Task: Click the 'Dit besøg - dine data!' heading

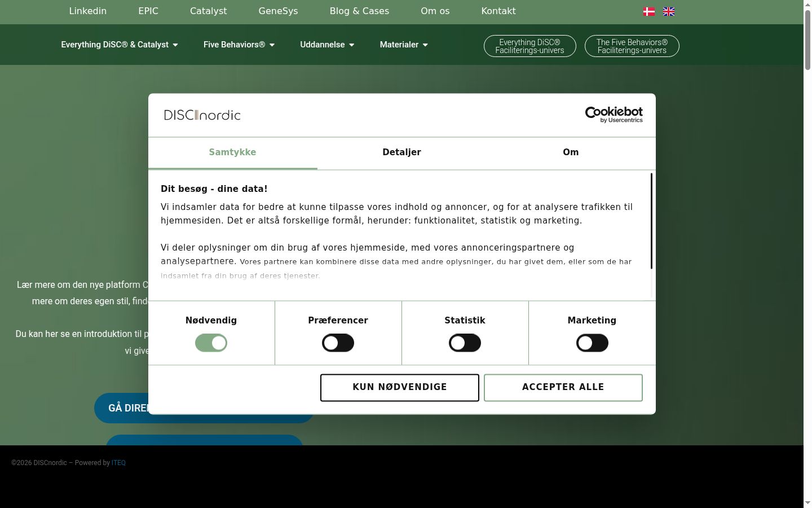Action: 214,189
